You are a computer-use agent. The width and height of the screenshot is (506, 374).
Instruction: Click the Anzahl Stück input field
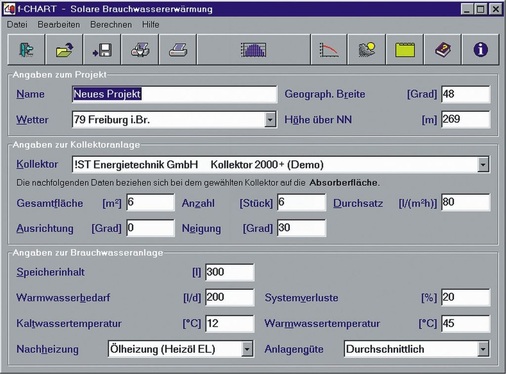tap(301, 202)
